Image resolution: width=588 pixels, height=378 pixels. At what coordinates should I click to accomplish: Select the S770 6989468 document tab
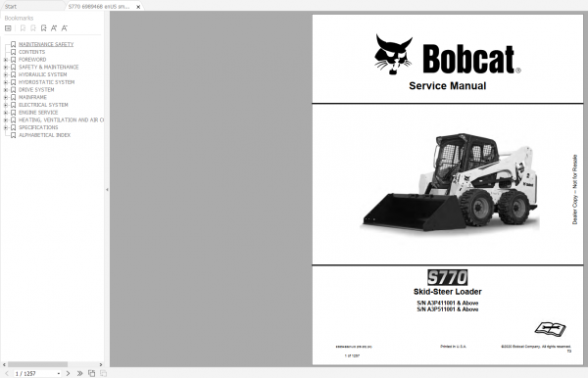point(99,7)
